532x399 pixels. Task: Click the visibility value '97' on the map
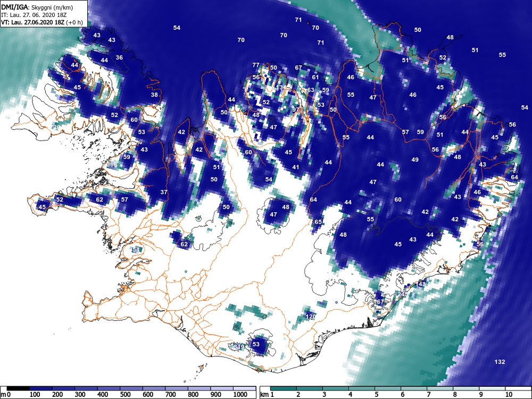(296, 110)
